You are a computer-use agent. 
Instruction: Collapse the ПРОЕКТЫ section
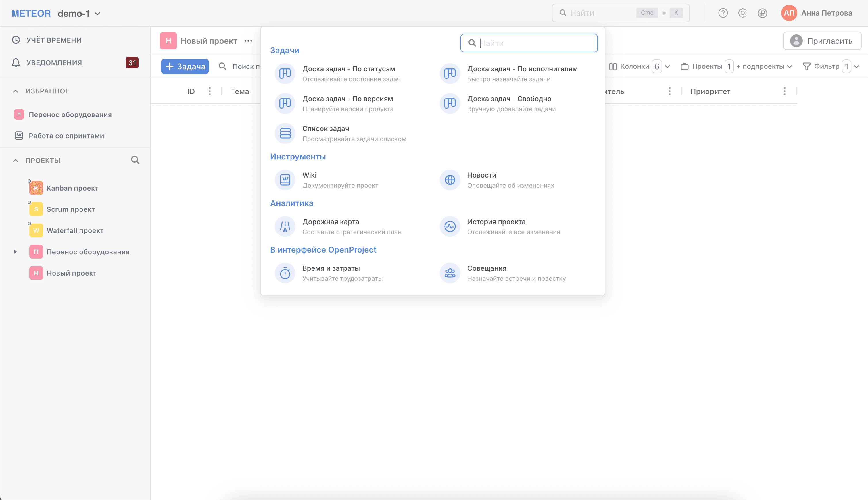click(x=16, y=160)
